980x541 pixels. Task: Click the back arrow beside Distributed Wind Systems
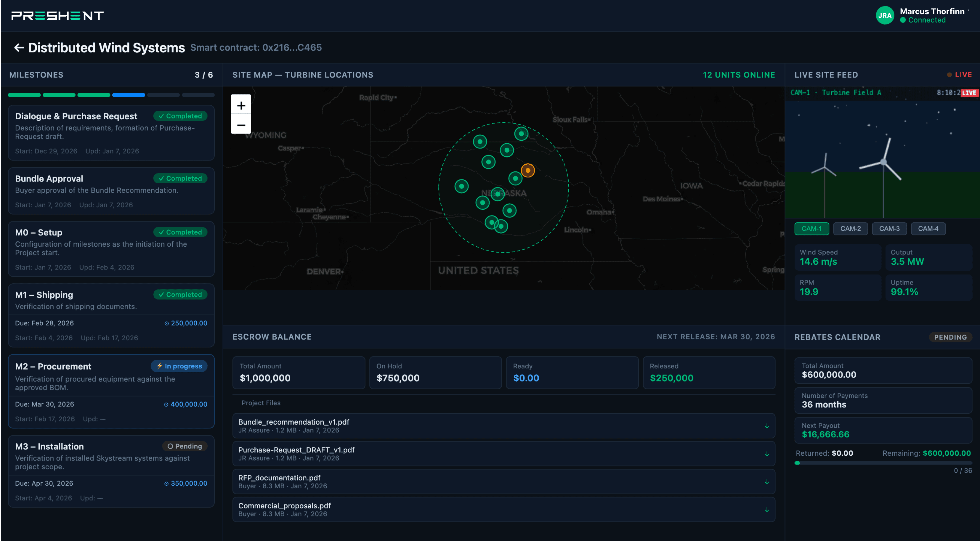pos(19,48)
